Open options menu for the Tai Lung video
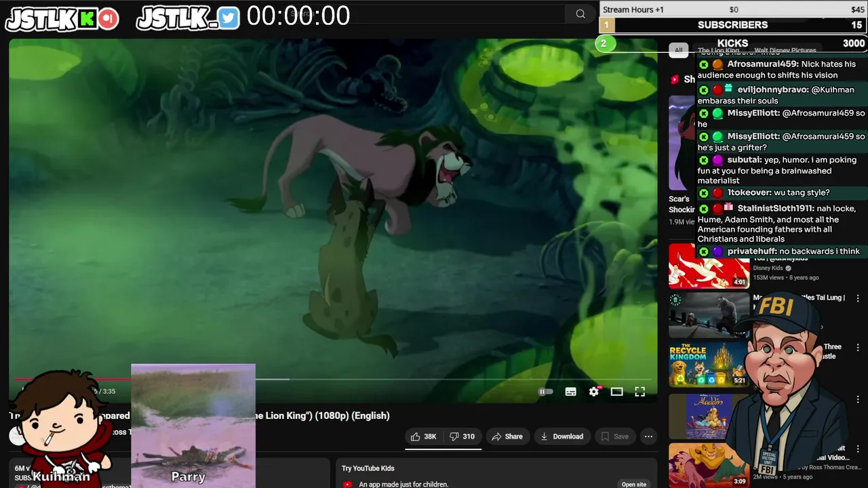Viewport: 868px width, 488px height. (858, 298)
